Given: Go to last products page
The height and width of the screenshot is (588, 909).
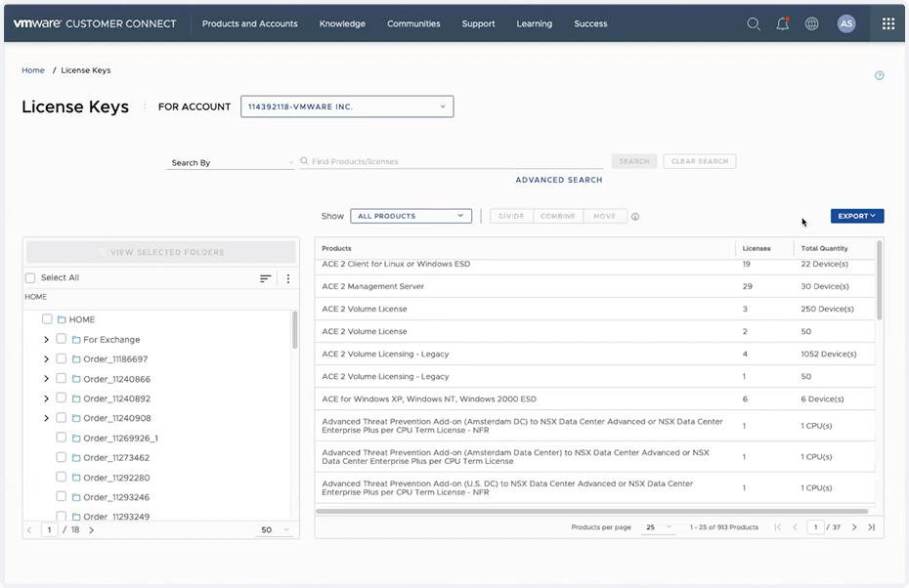Looking at the screenshot, I should (871, 527).
